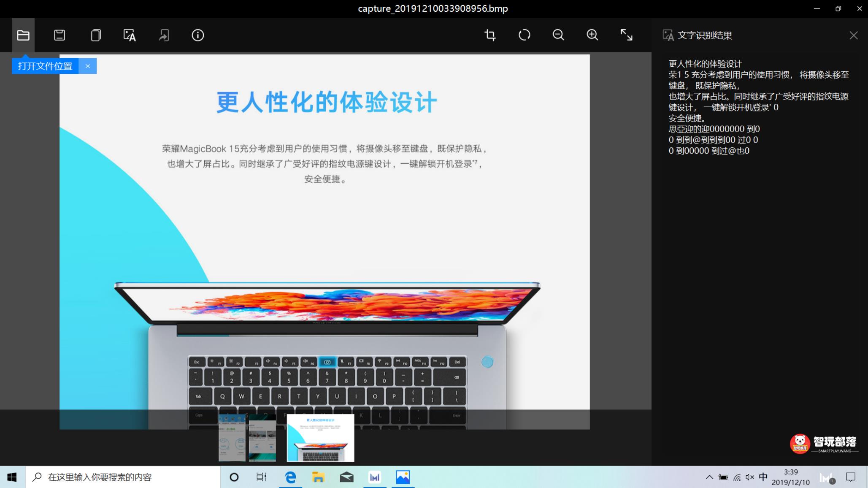Close the 文字识别结果 panel
Image resolution: width=868 pixels, height=488 pixels.
pyautogui.click(x=854, y=35)
